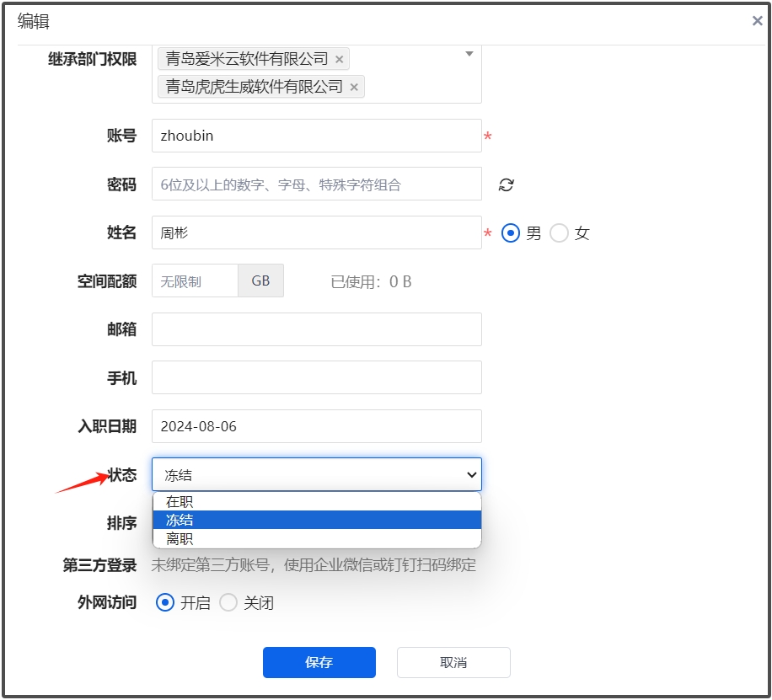The image size is (772, 700).
Task: Select the 男 gender radio button
Action: click(x=510, y=233)
